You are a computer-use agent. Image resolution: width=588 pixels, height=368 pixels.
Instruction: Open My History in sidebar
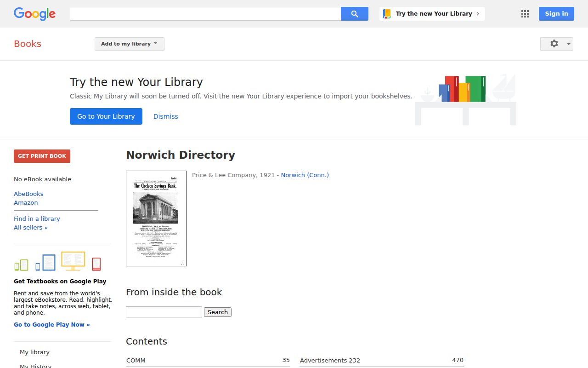[x=35, y=366]
